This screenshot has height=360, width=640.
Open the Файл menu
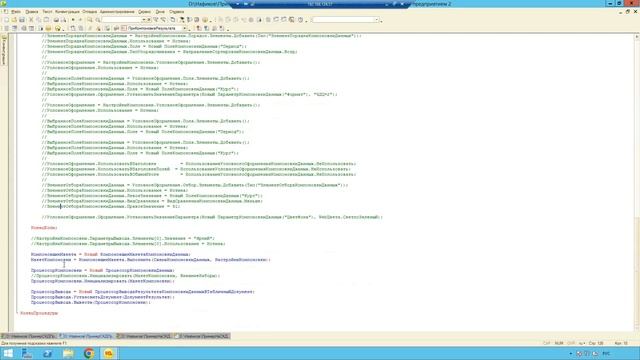point(16,12)
